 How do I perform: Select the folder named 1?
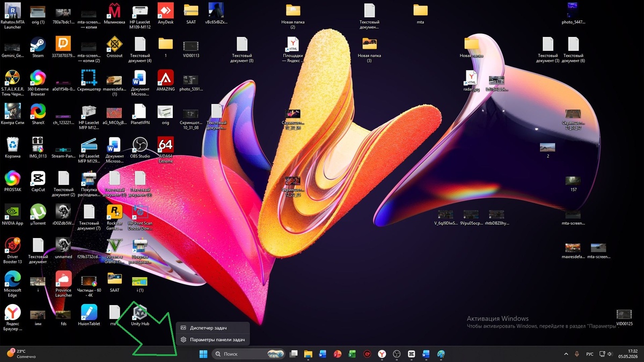165,47
